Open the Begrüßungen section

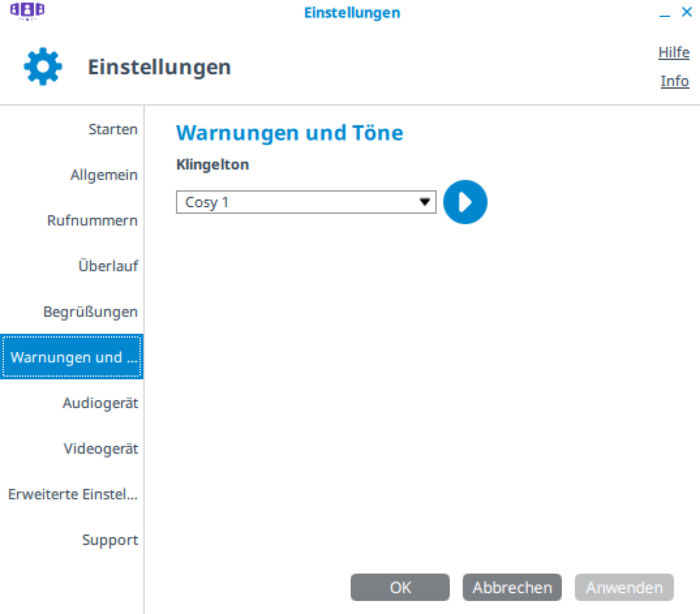point(90,311)
